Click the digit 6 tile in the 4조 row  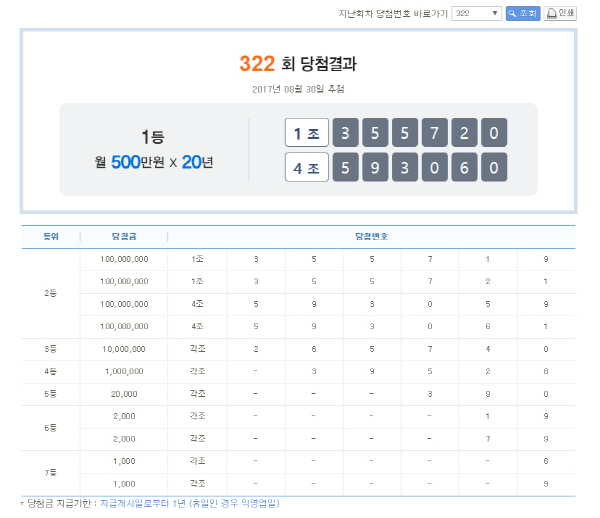tap(464, 167)
